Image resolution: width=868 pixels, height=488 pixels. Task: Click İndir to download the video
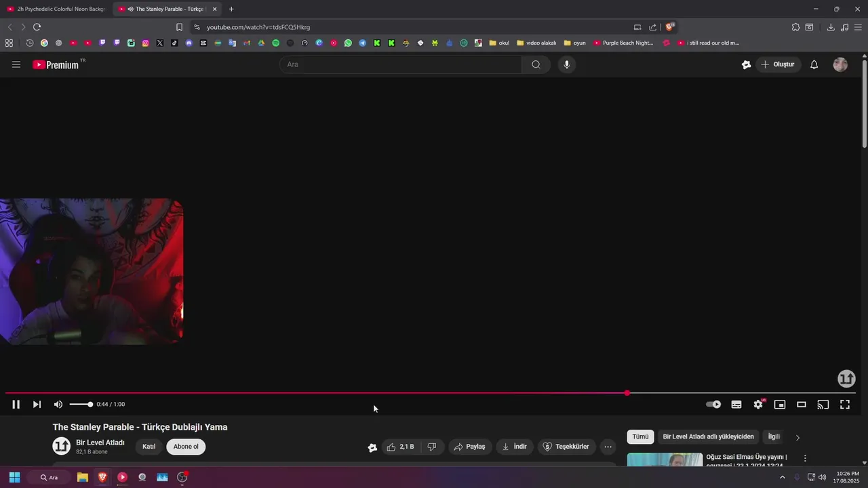[x=515, y=447]
